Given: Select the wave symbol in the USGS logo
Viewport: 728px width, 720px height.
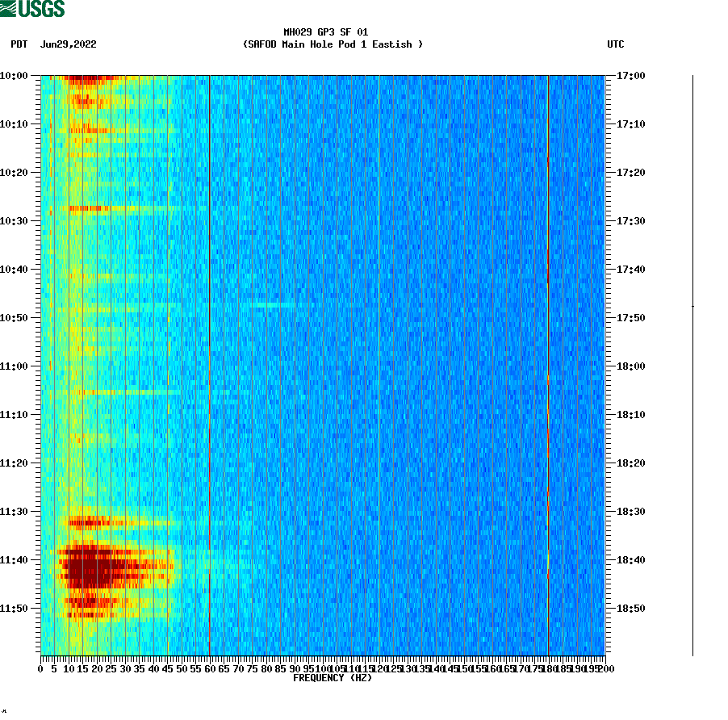Looking at the screenshot, I should 9,8.
